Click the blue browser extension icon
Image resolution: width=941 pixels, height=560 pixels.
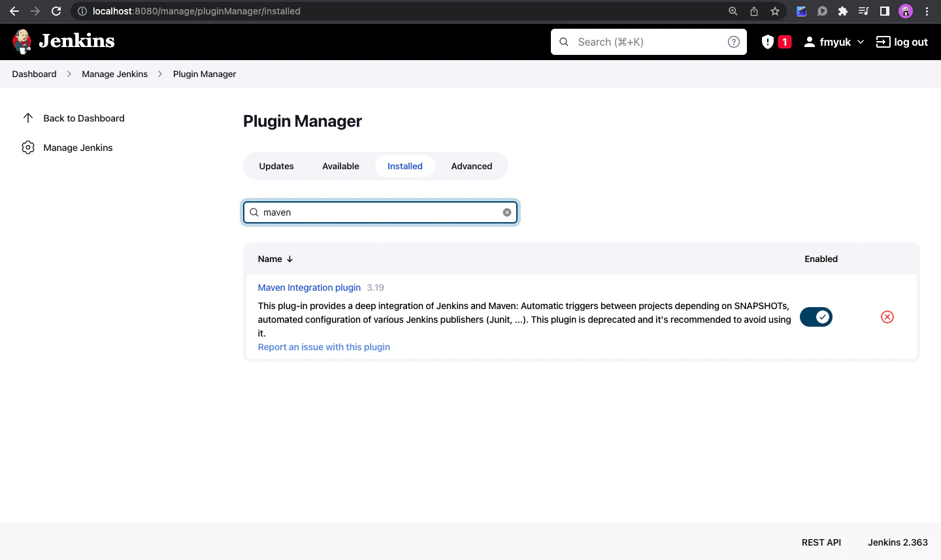pos(801,11)
